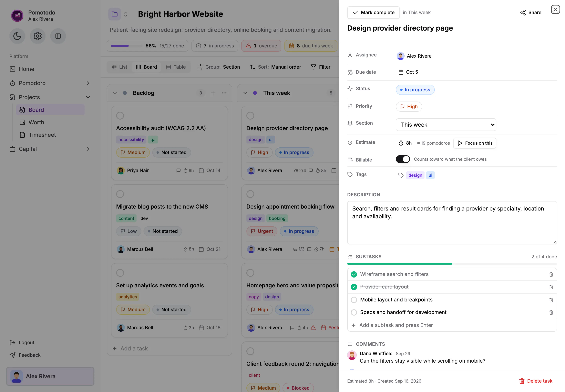Open the Filter button in toolbar
Screen dimensions: 565x392
tap(321, 67)
